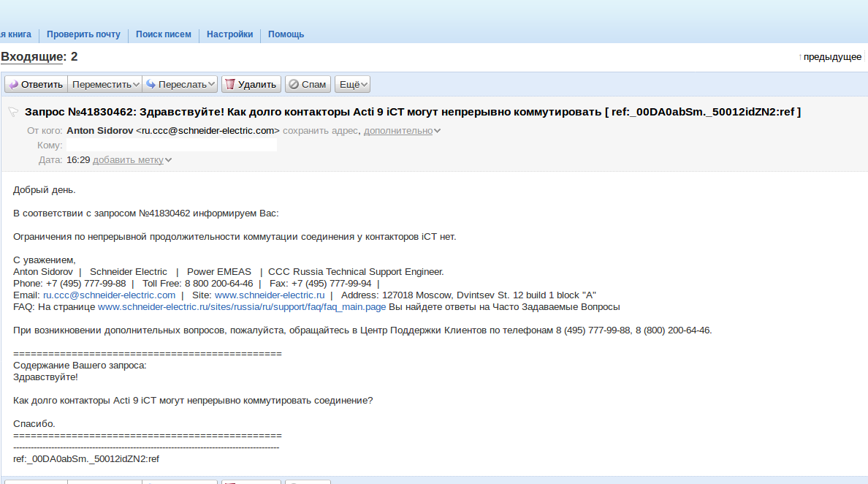Open the FAQ faq_main.page link
The image size is (868, 484).
(x=242, y=307)
